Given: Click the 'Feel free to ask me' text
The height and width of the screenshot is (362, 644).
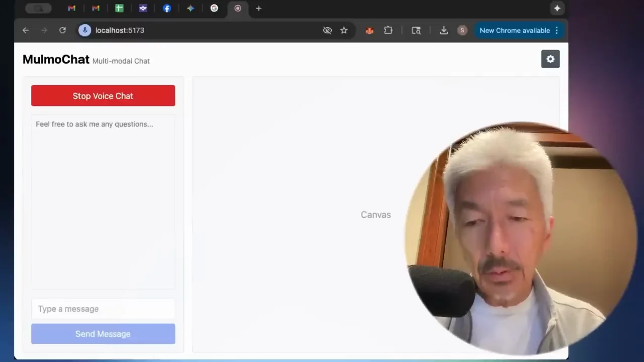Looking at the screenshot, I should click(x=95, y=124).
